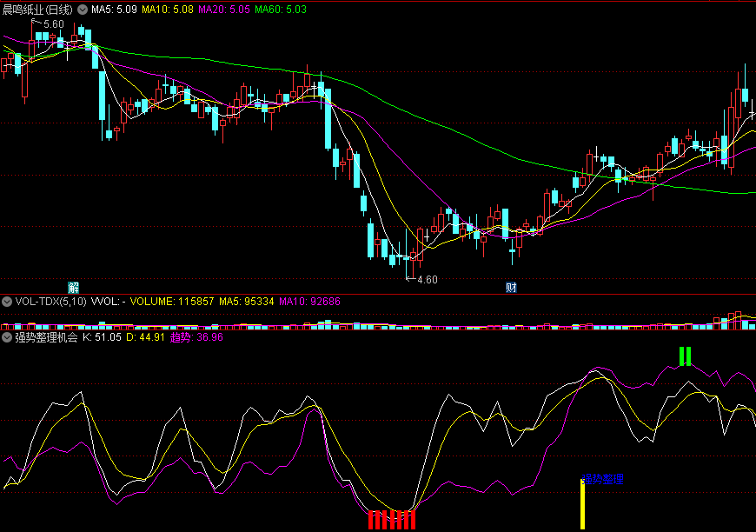This screenshot has width=756, height=532.
Task: Click the 4.60 low price label
Action: [x=428, y=280]
